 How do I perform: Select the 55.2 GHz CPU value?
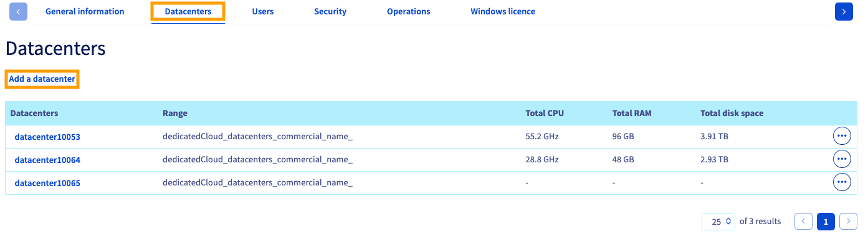coord(542,136)
